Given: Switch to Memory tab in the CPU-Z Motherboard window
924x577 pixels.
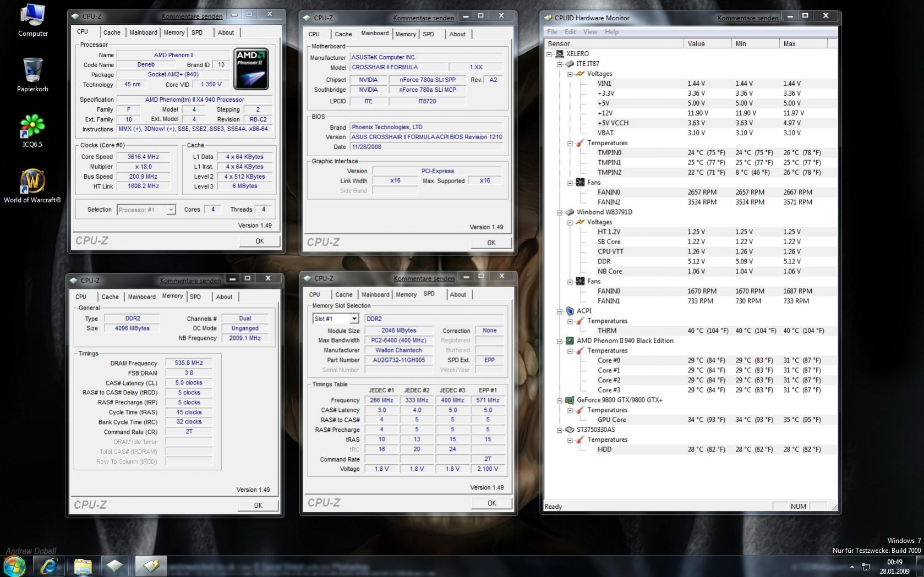Looking at the screenshot, I should 406,34.
